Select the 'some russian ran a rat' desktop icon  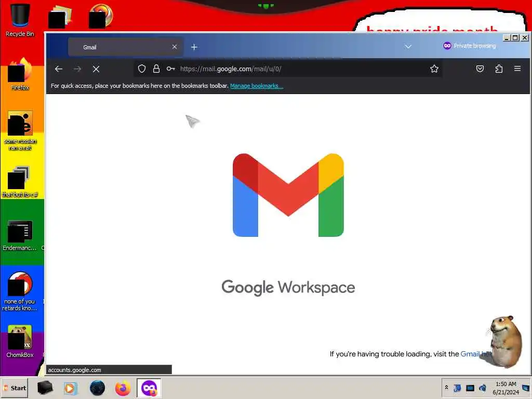pos(20,131)
